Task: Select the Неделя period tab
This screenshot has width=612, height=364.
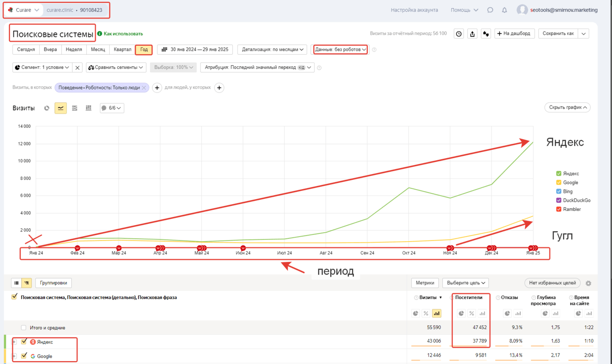Action: pyautogui.click(x=74, y=49)
